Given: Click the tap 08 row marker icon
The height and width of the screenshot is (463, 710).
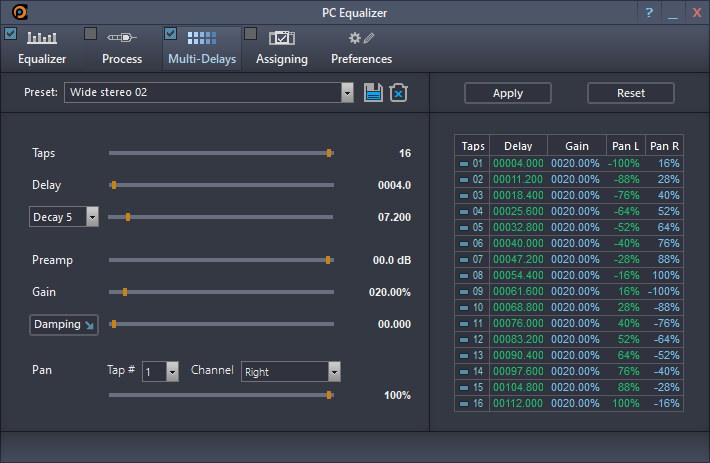Looking at the screenshot, I should point(464,276).
